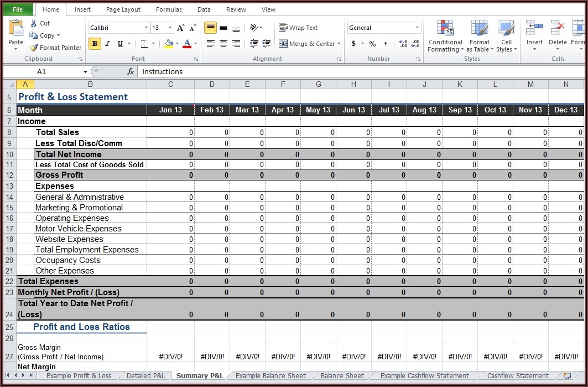
Task: Click the Cut scissors icon
Action: (34, 23)
